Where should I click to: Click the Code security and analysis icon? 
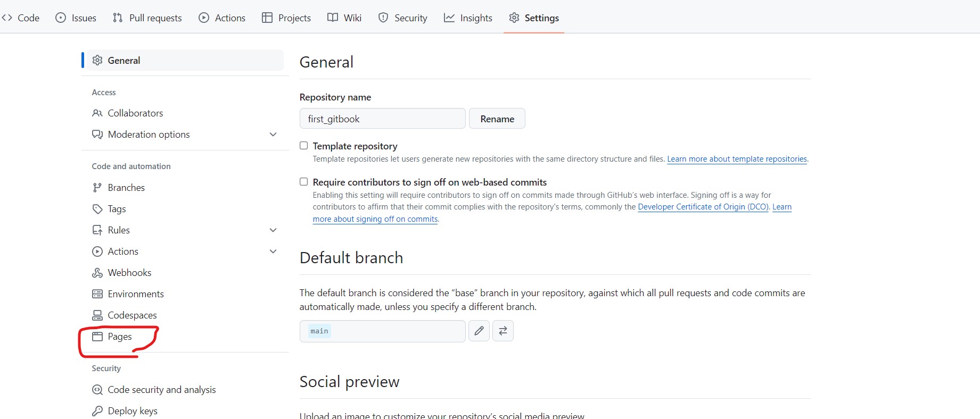pyautogui.click(x=97, y=390)
